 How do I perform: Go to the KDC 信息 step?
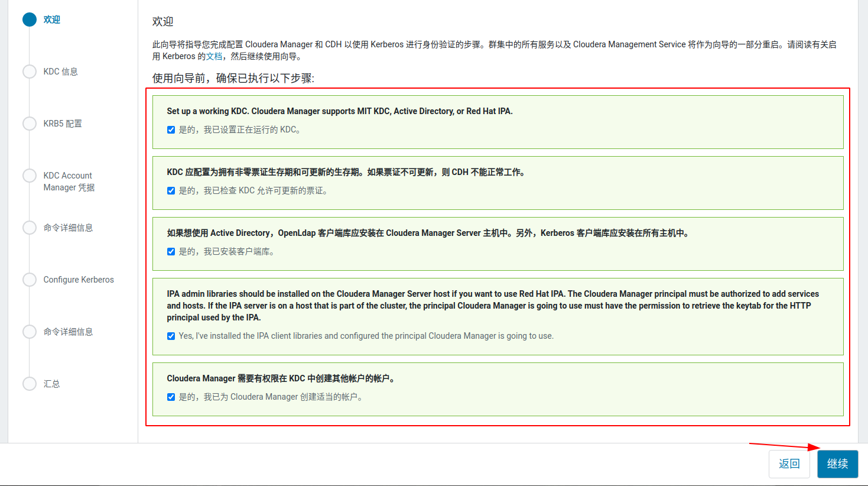(x=60, y=72)
